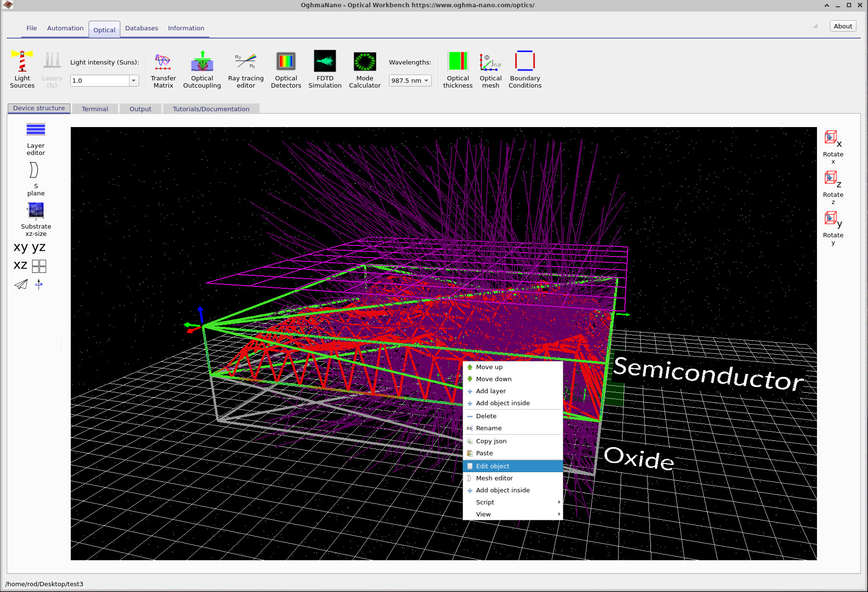
Task: Click the About button
Action: pyautogui.click(x=842, y=26)
